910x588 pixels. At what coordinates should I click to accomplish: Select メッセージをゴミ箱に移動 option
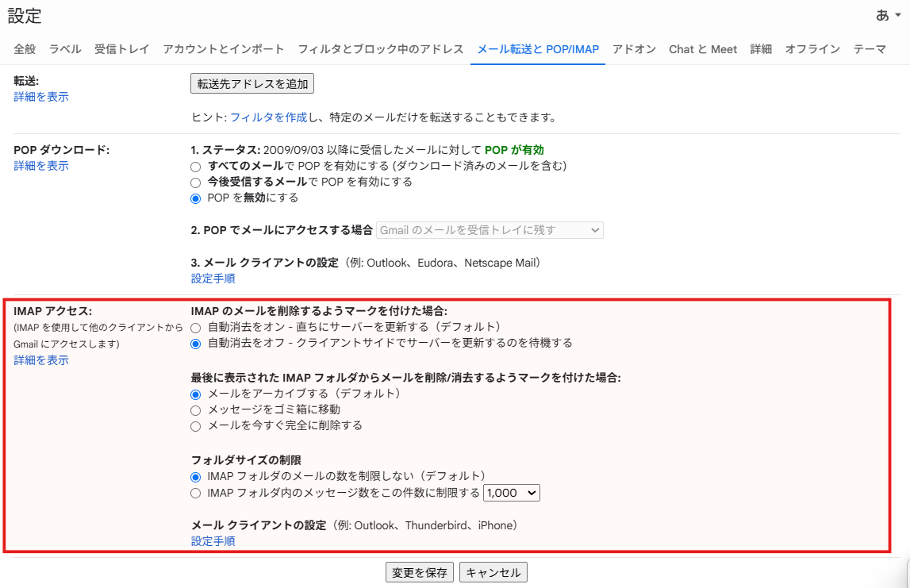[194, 410]
